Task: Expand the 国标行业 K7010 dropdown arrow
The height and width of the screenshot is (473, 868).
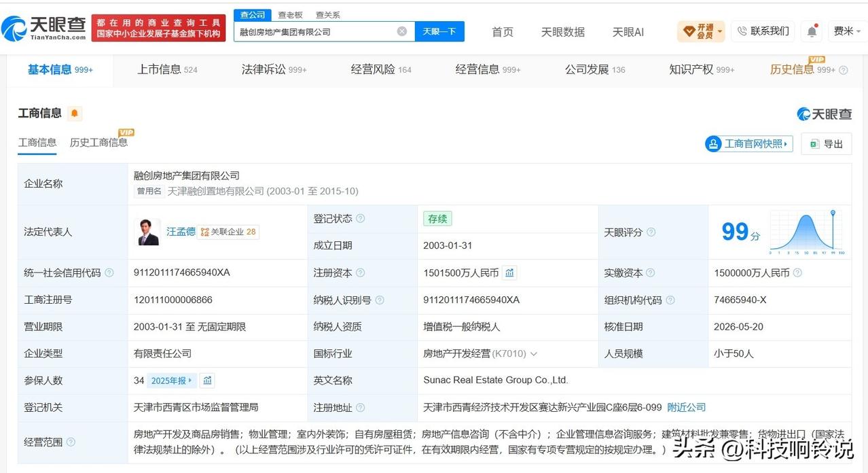Action: (x=534, y=354)
